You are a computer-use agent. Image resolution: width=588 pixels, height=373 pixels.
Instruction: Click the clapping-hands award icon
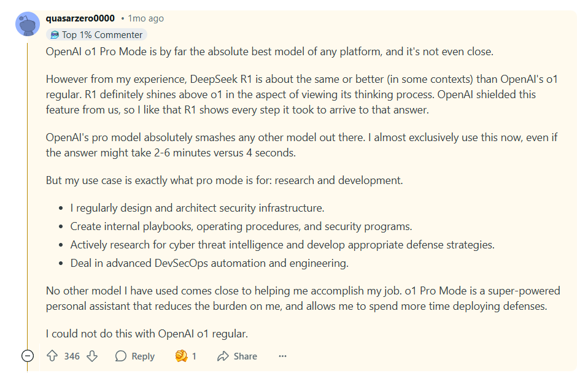click(180, 356)
